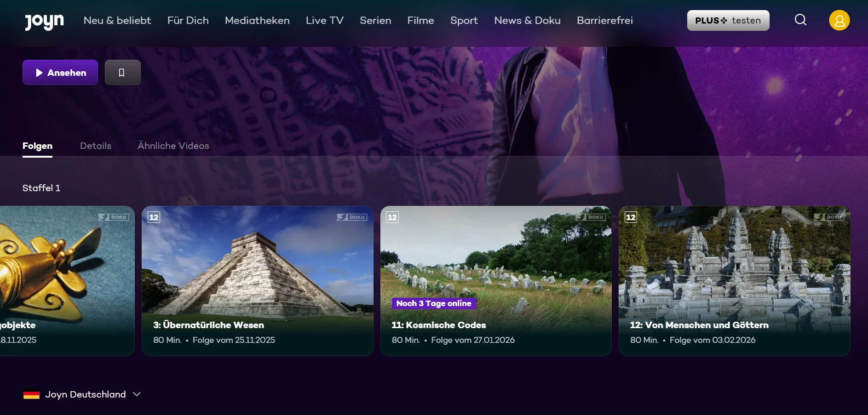Click the German flag icon
This screenshot has height=415, width=868.
point(31,394)
